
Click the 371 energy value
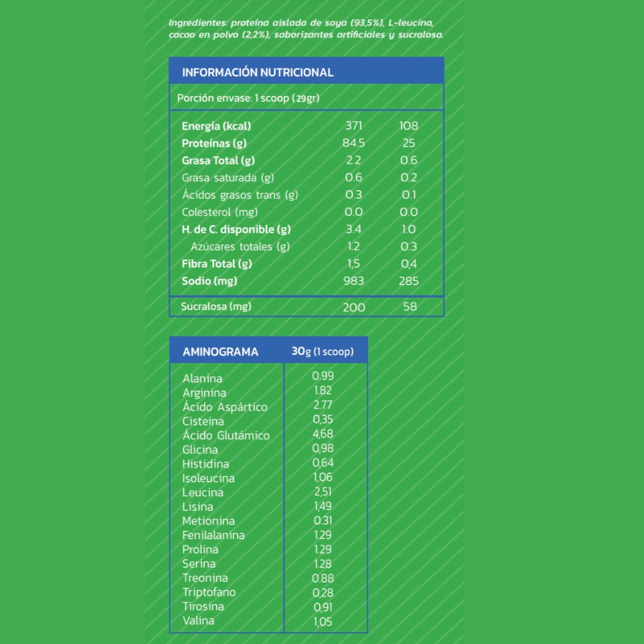tap(354, 126)
